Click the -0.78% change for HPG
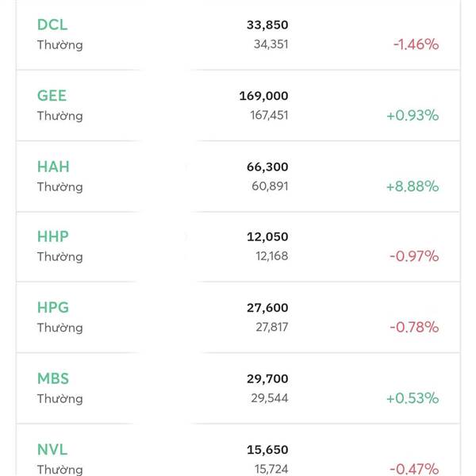 click(x=413, y=327)
